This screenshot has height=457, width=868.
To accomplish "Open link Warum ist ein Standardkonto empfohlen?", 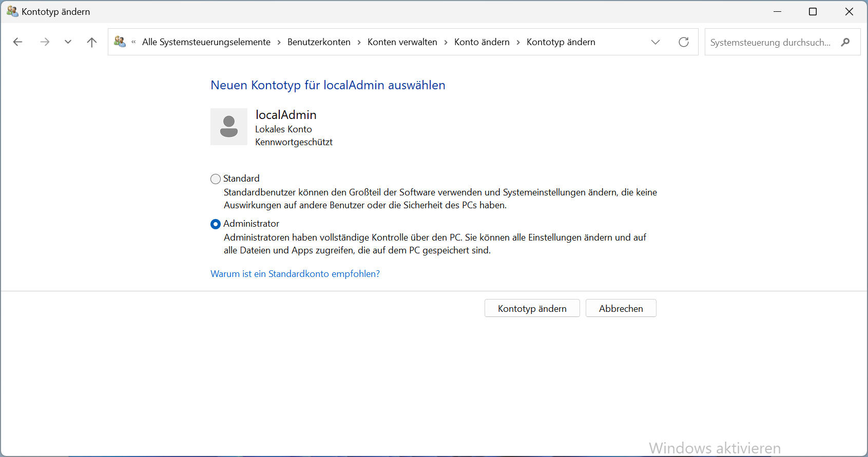I will [295, 274].
